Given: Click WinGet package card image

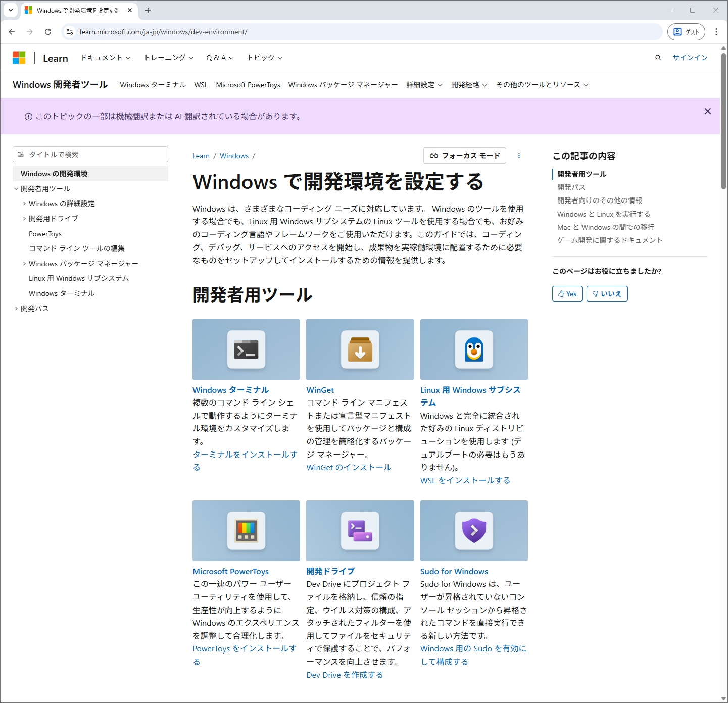Looking at the screenshot, I should click(x=360, y=349).
